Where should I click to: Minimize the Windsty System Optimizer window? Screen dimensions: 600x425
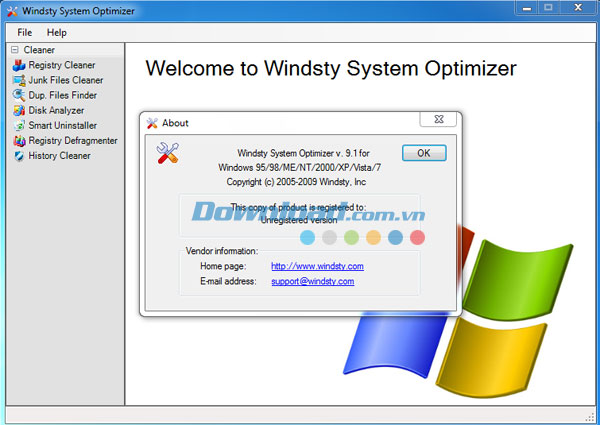click(x=527, y=8)
